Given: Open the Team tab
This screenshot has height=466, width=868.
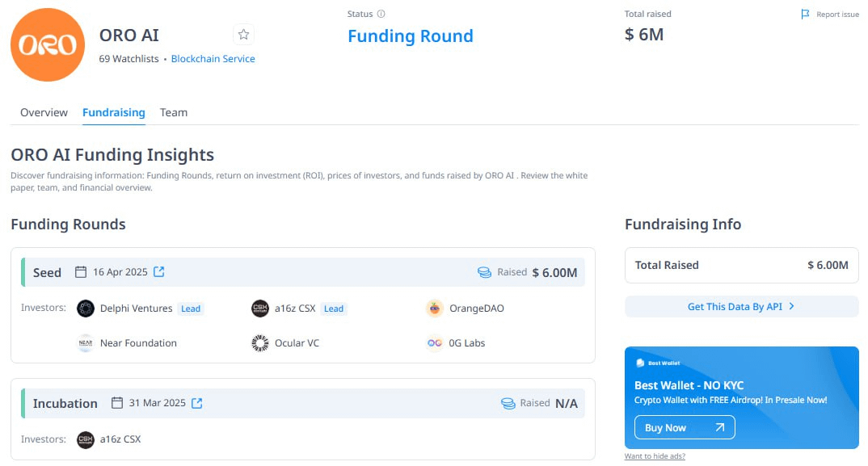Looking at the screenshot, I should [x=174, y=112].
